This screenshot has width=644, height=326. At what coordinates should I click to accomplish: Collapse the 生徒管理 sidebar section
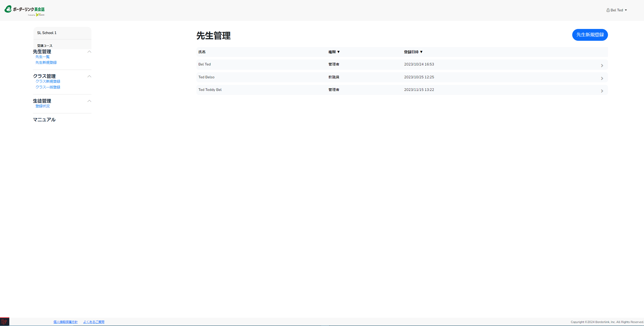click(x=89, y=101)
